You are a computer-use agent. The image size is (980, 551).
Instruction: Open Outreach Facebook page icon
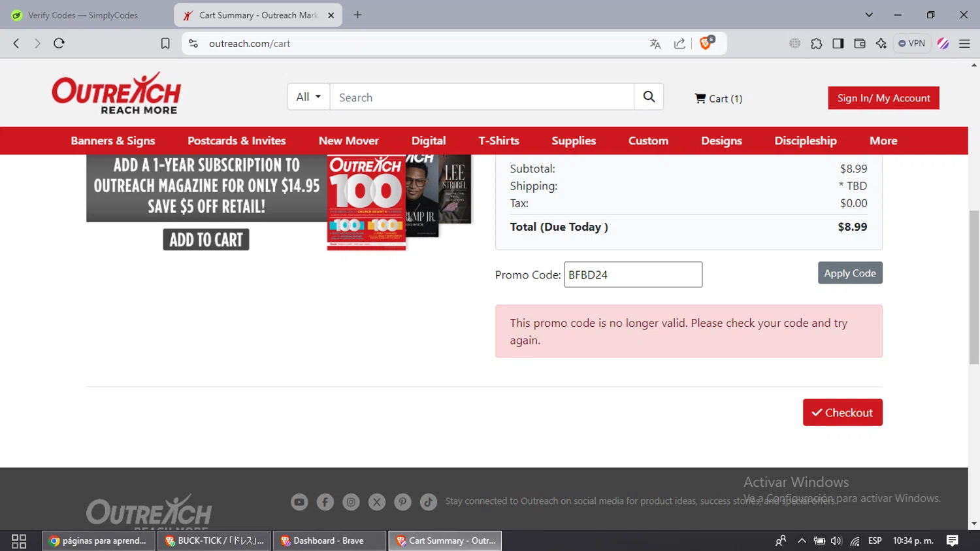click(x=325, y=502)
